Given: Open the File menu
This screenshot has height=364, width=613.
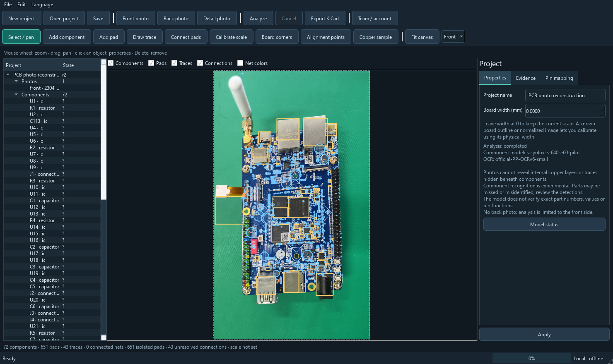Looking at the screenshot, I should (x=8, y=5).
